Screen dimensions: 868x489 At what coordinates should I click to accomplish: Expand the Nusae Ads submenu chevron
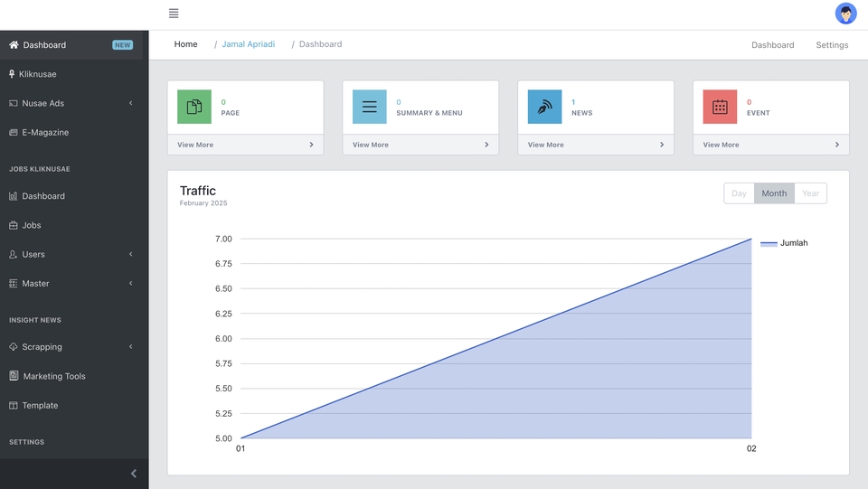(x=130, y=103)
